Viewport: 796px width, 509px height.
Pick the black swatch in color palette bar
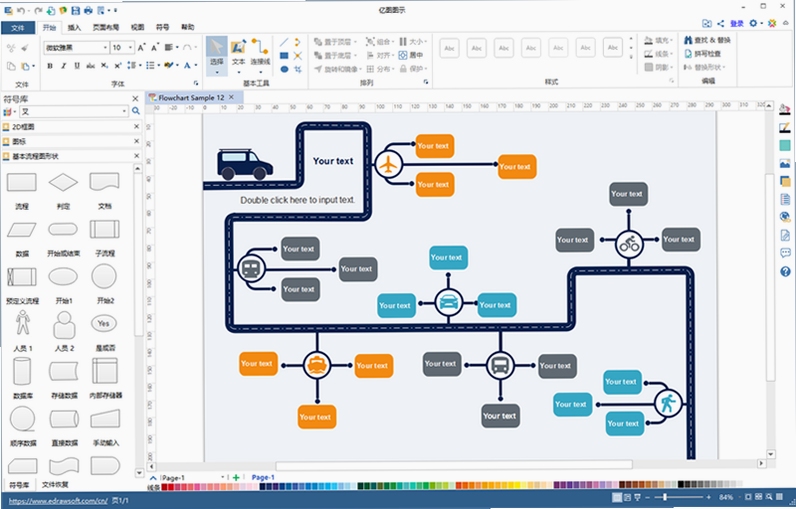(x=681, y=485)
